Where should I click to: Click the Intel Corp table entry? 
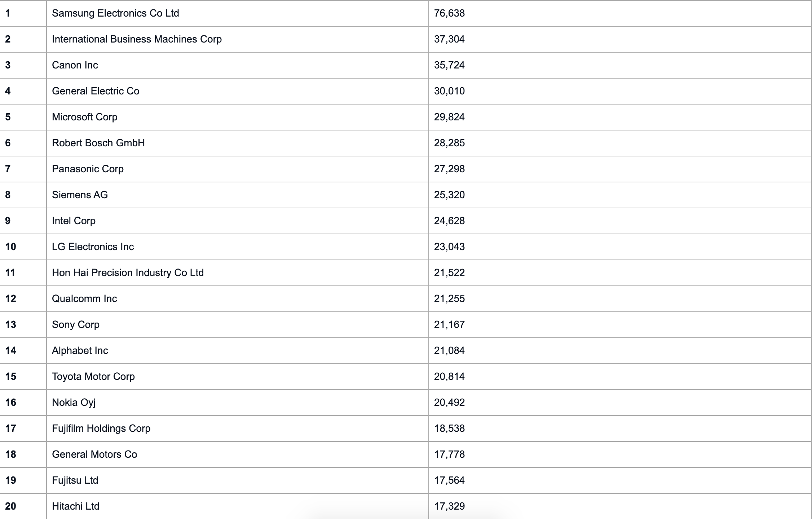pyautogui.click(x=74, y=221)
